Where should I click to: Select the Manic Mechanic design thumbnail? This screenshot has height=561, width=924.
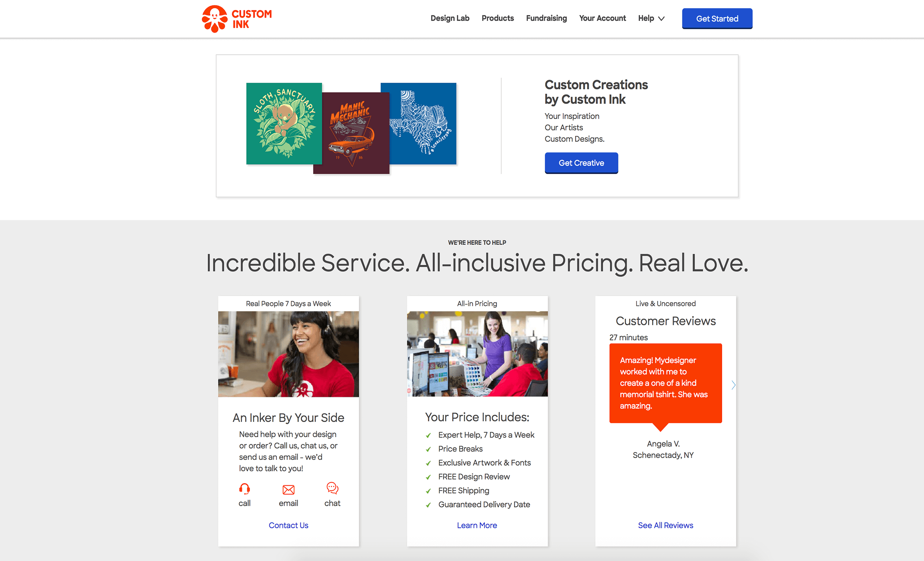[352, 133]
